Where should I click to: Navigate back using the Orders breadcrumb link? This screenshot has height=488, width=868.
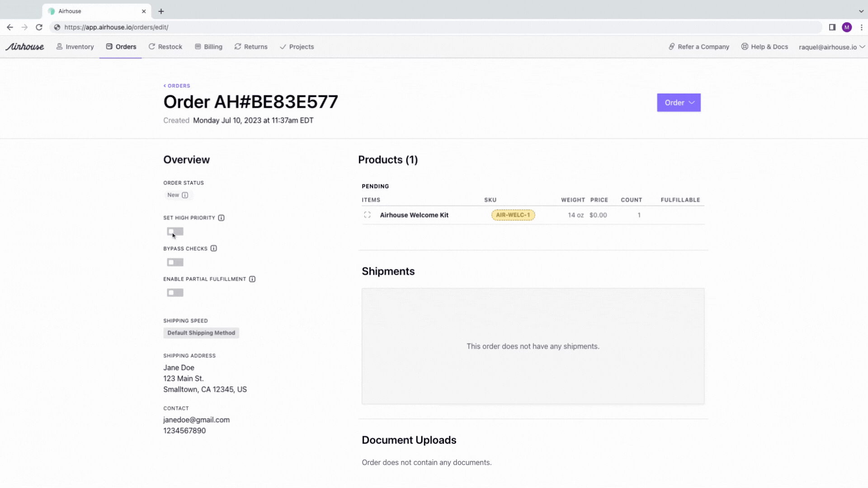point(177,85)
